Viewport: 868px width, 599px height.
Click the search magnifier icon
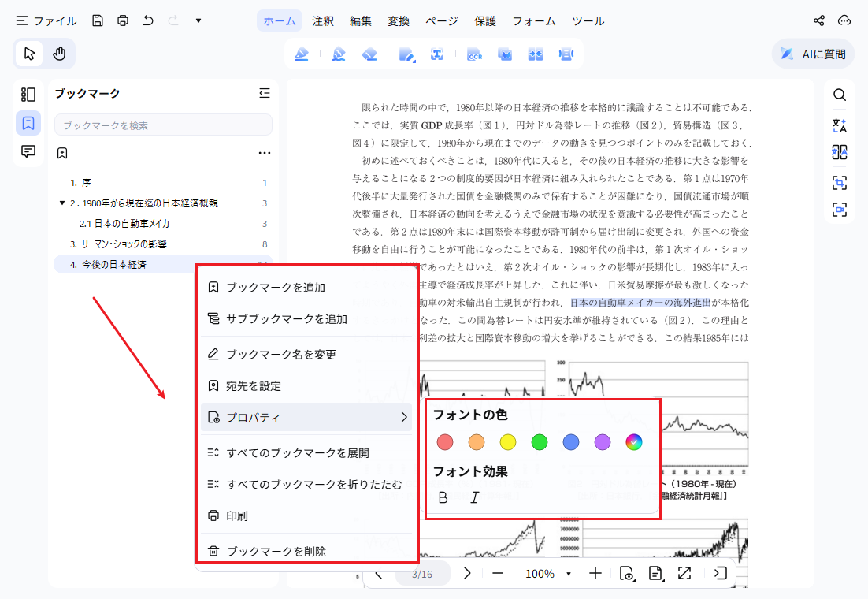[x=840, y=95]
